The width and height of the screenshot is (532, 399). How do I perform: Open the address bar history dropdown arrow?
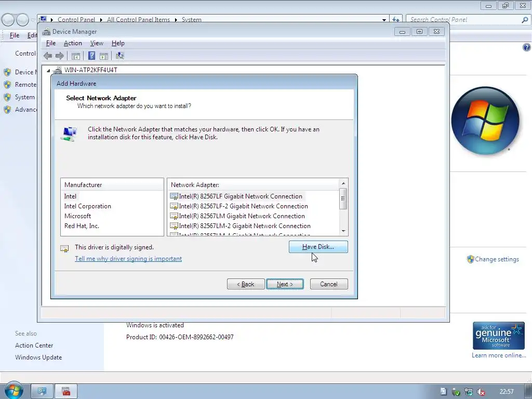384,20
